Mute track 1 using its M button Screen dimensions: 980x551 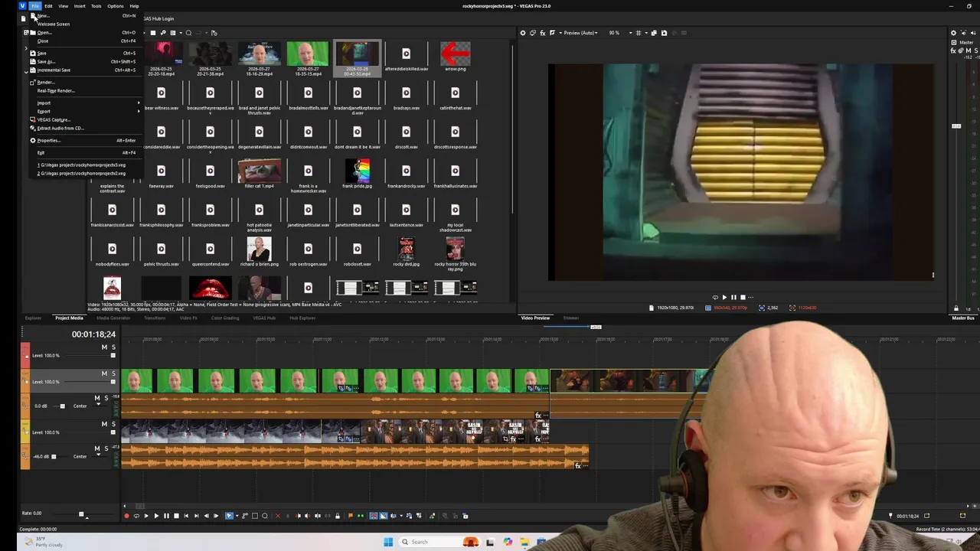(x=104, y=347)
